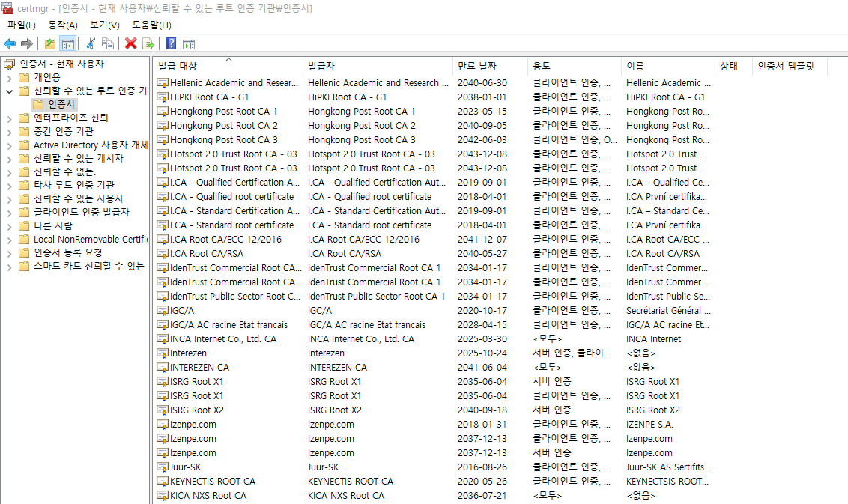Click the folder icon of 중간 인증 기관
This screenshot has height=504, width=848.
[24, 131]
